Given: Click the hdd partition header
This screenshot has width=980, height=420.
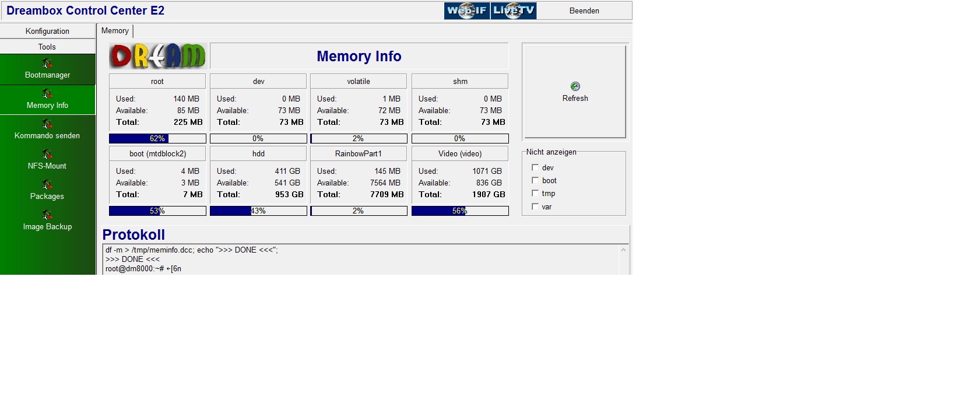Looking at the screenshot, I should point(258,153).
